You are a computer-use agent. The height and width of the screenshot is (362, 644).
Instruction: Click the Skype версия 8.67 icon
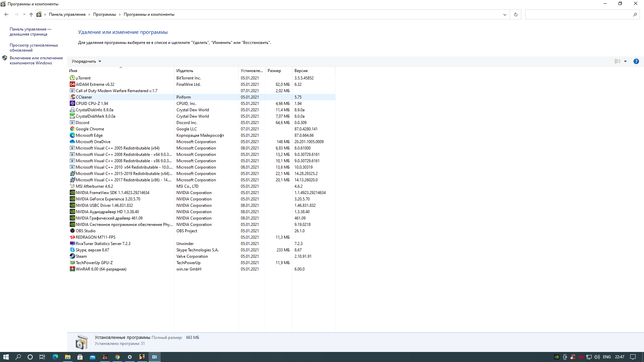tap(72, 250)
